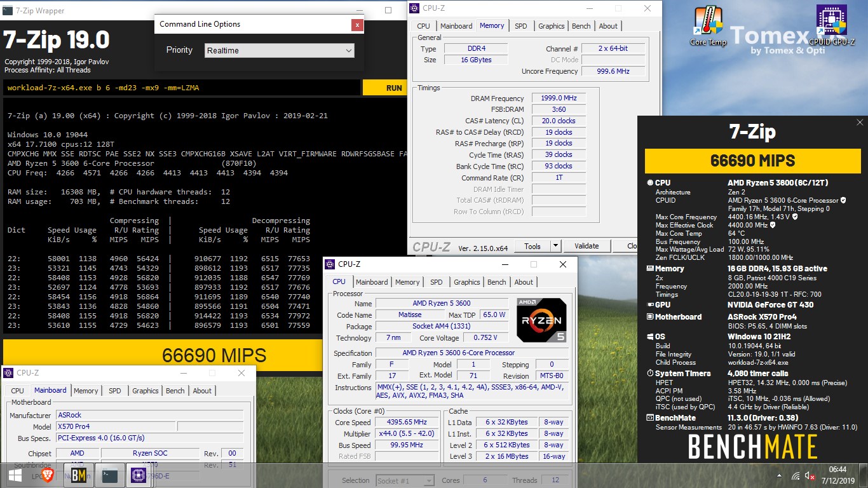
Task: Click the Ryzen 5 logo in CPU-Z
Action: click(541, 320)
